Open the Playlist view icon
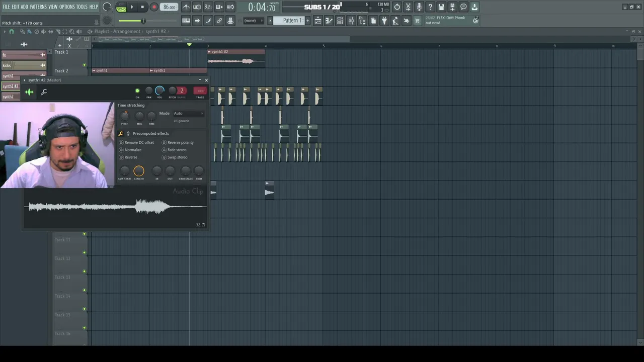 [x=318, y=21]
